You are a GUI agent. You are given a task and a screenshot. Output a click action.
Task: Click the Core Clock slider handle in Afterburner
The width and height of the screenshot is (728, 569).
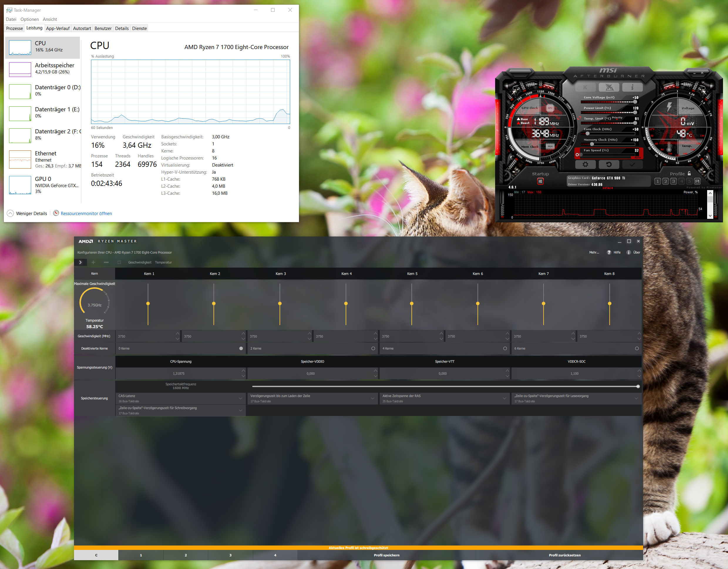pyautogui.click(x=588, y=134)
